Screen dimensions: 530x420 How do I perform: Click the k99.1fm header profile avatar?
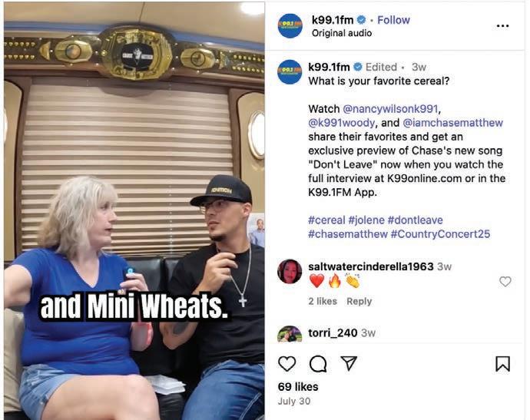[x=290, y=25]
